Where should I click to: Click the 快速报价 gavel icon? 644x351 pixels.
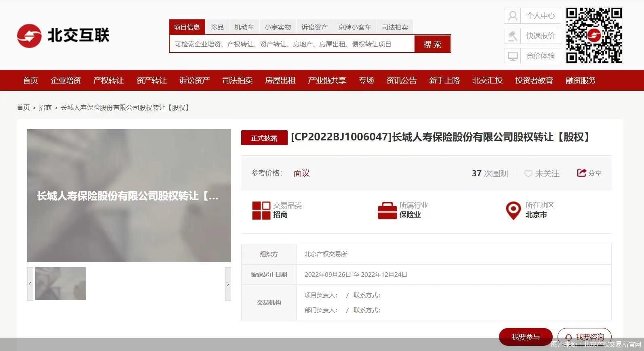513,36
